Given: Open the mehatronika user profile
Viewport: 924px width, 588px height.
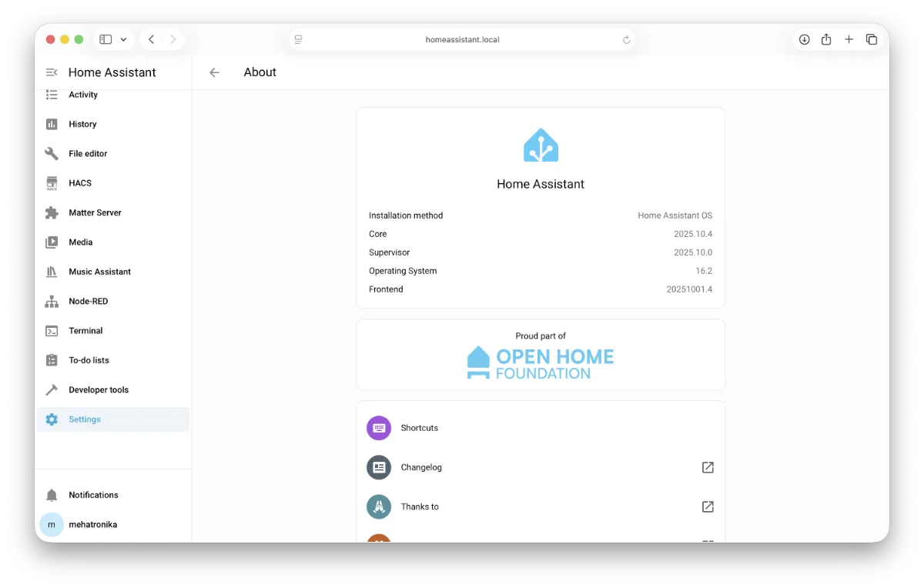Looking at the screenshot, I should 92,524.
